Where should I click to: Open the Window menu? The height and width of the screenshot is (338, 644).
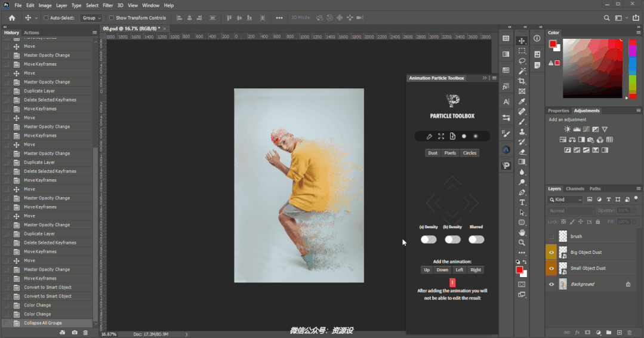point(151,5)
